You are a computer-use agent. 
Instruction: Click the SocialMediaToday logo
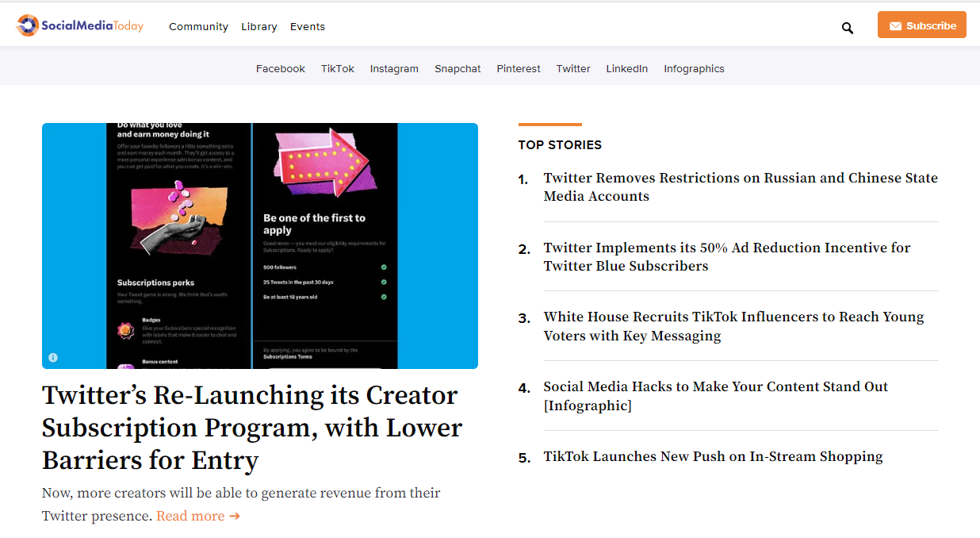(80, 25)
